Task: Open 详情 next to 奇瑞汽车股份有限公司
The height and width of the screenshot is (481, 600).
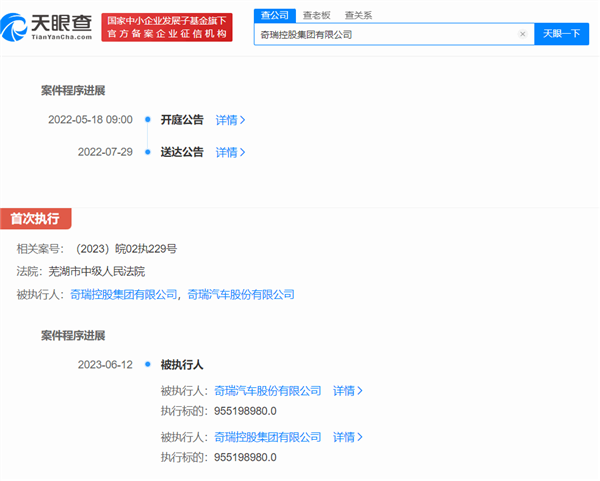Action: (x=347, y=391)
